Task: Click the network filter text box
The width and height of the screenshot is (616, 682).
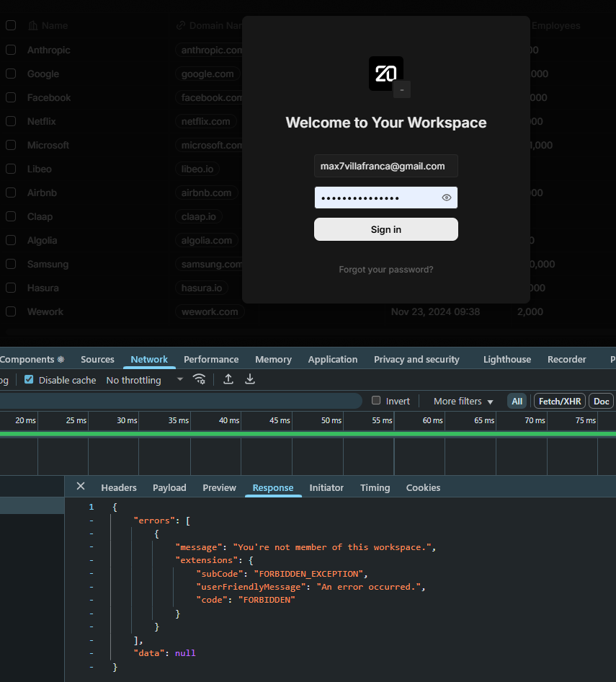Action: (x=180, y=401)
